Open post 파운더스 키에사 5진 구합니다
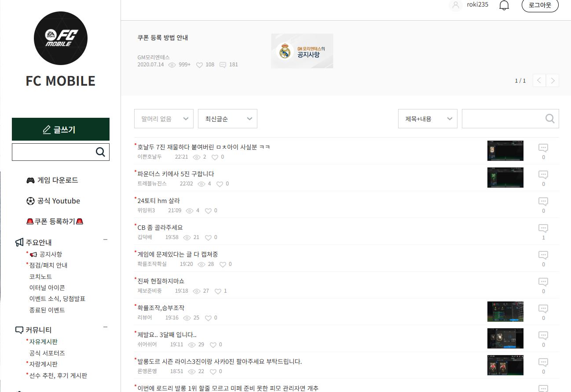571x392 pixels. (176, 174)
